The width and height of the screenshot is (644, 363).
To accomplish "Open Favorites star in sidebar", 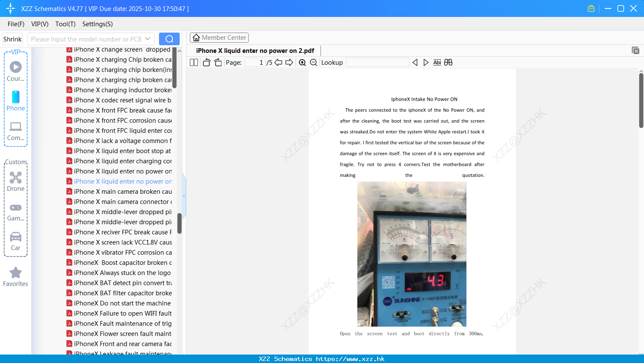I will click(x=16, y=277).
